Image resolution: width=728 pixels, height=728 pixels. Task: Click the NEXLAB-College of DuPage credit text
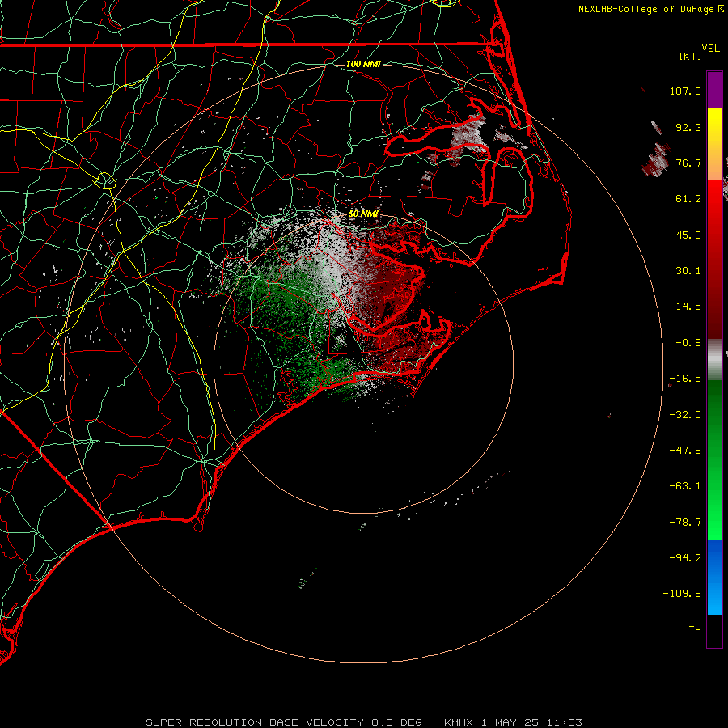coord(646,9)
